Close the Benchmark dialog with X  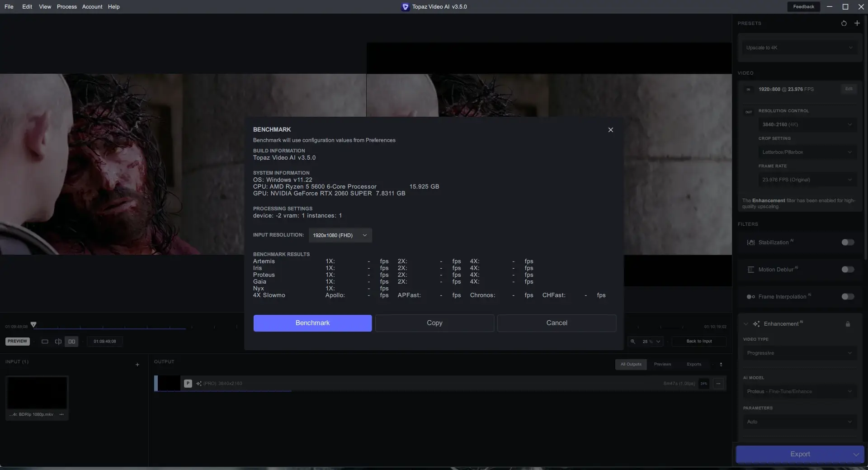pyautogui.click(x=611, y=130)
